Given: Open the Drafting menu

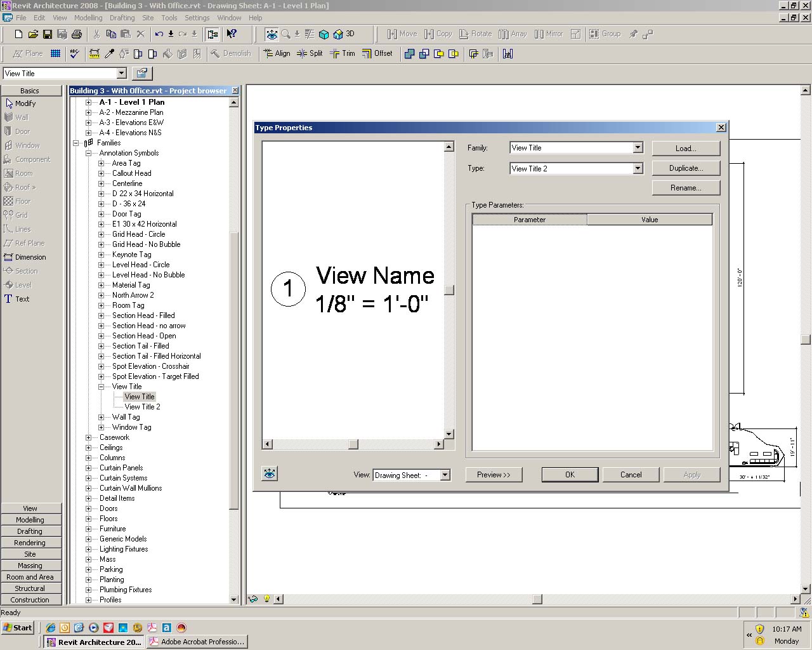Looking at the screenshot, I should pos(122,18).
